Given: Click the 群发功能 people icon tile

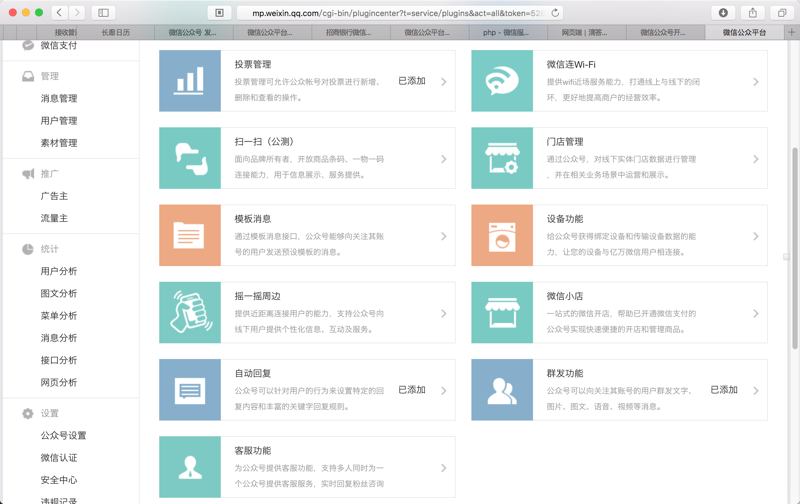Looking at the screenshot, I should (502, 390).
